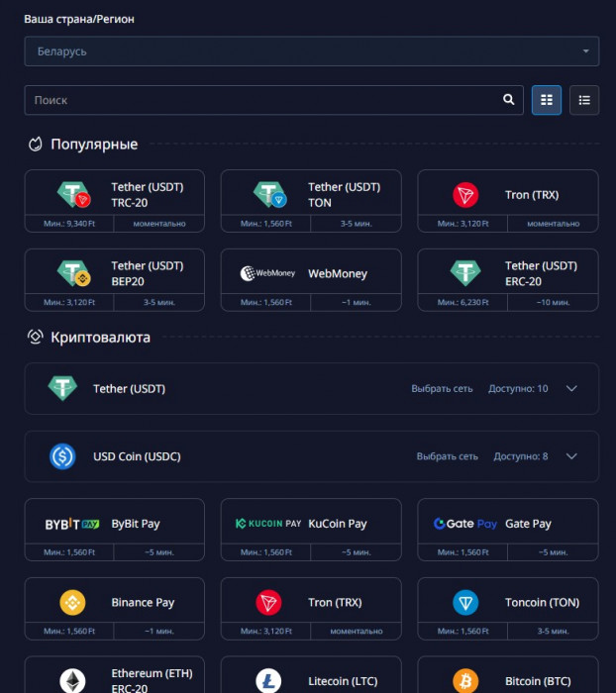Viewport: 616px width, 693px height.
Task: Click the Поиск search input field
Action: [x=273, y=100]
